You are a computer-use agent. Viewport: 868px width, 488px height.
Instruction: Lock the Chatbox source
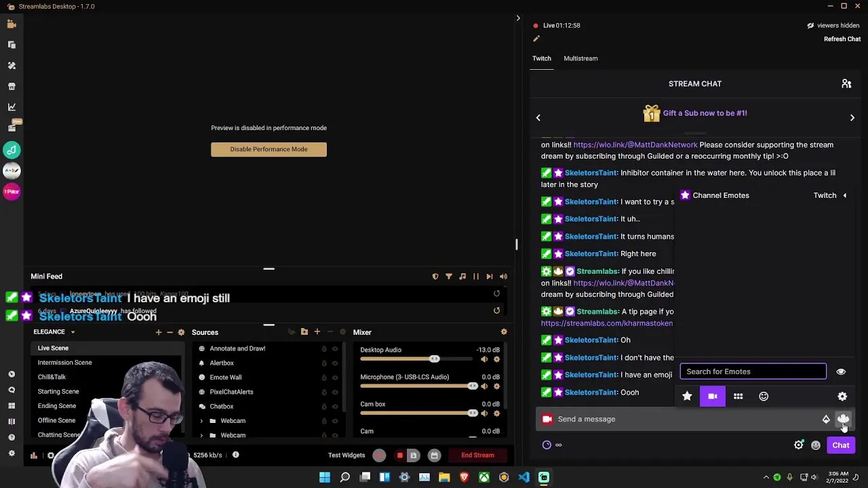pos(324,407)
